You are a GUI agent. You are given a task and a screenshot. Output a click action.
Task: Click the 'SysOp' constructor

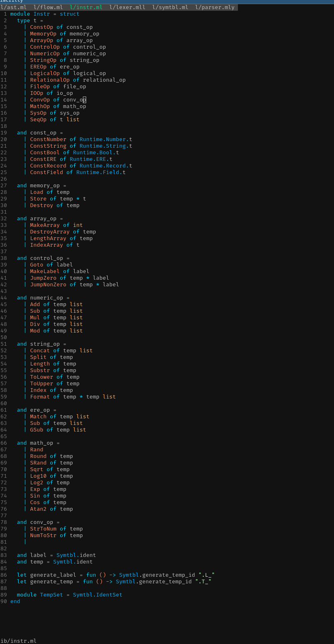pos(38,113)
